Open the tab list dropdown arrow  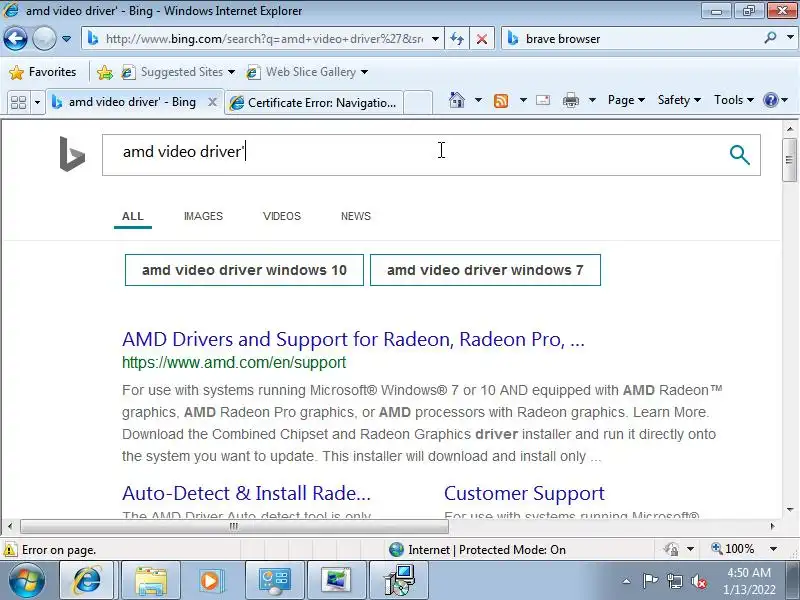tap(37, 102)
